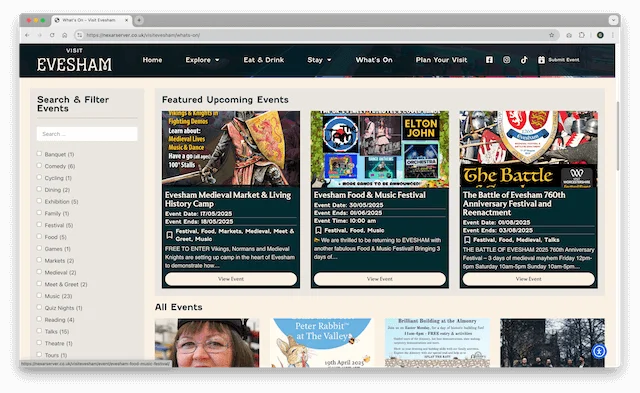640x393 pixels.
Task: Select the What's On - Visit Evesham tab
Action: 91,20
